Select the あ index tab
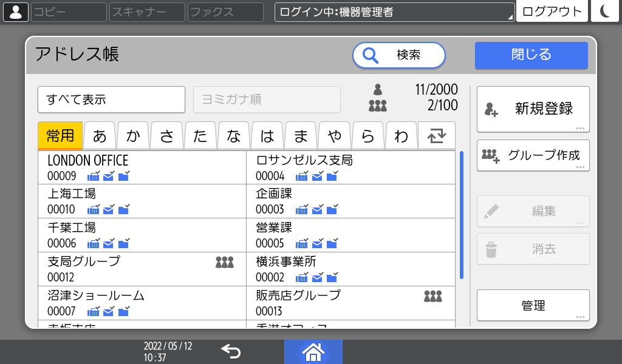 (x=98, y=135)
